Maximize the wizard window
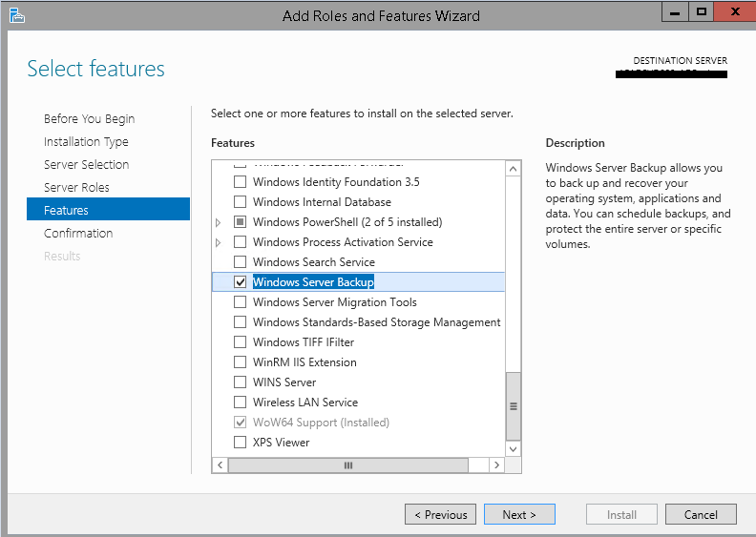This screenshot has width=756, height=537. (701, 12)
